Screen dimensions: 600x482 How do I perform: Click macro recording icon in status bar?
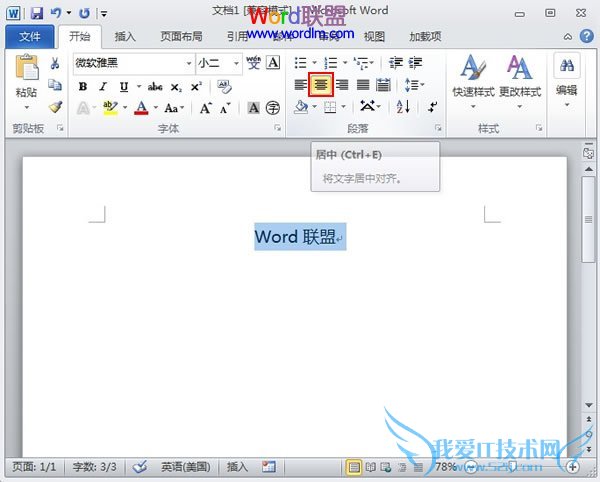(269, 467)
